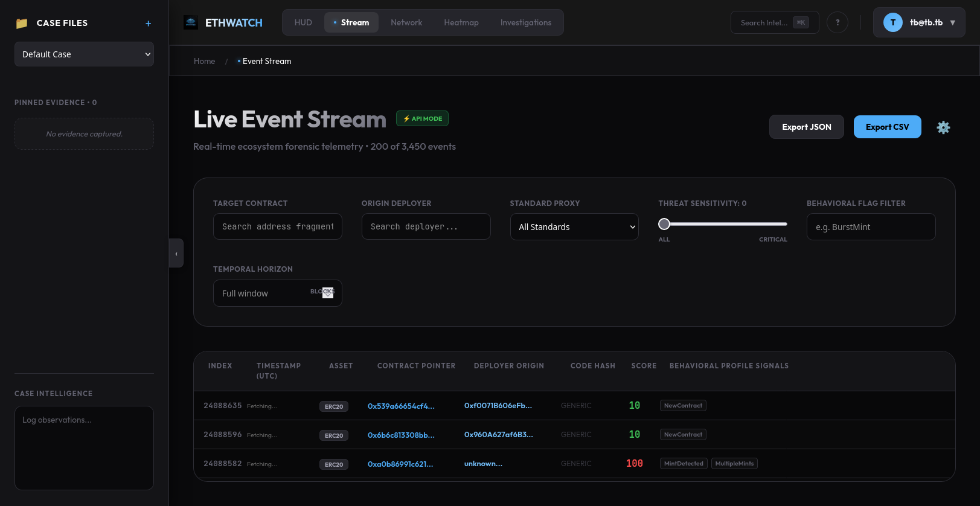980x506 pixels.
Task: Click the Behavioral Flag Filter field
Action: tap(871, 227)
